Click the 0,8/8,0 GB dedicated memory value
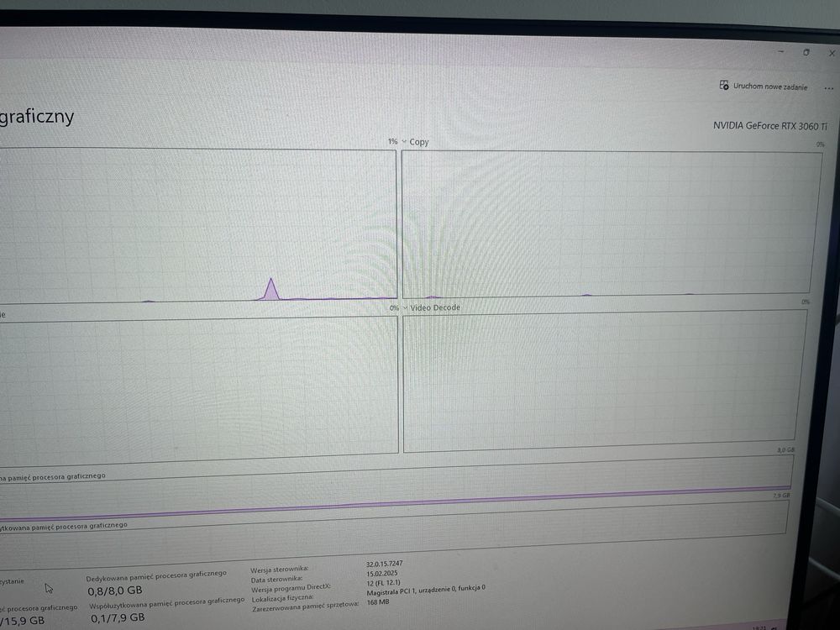 coord(115,591)
